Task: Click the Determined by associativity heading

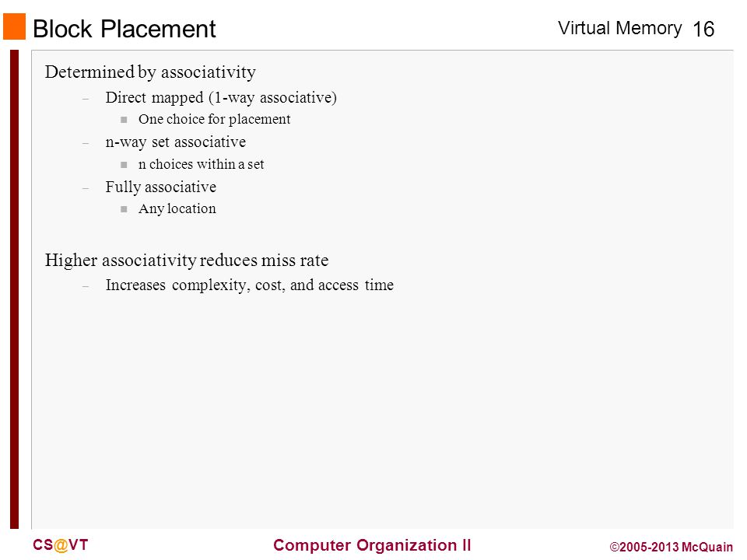Action: [150, 72]
